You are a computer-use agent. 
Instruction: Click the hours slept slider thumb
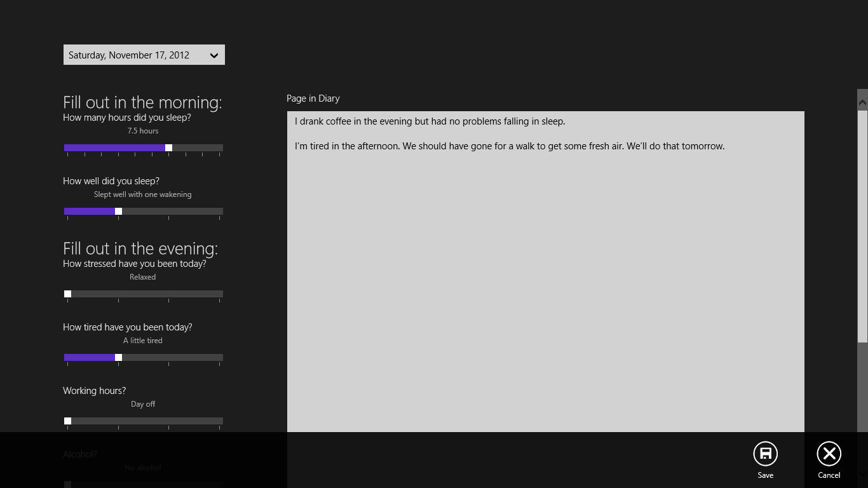168,147
